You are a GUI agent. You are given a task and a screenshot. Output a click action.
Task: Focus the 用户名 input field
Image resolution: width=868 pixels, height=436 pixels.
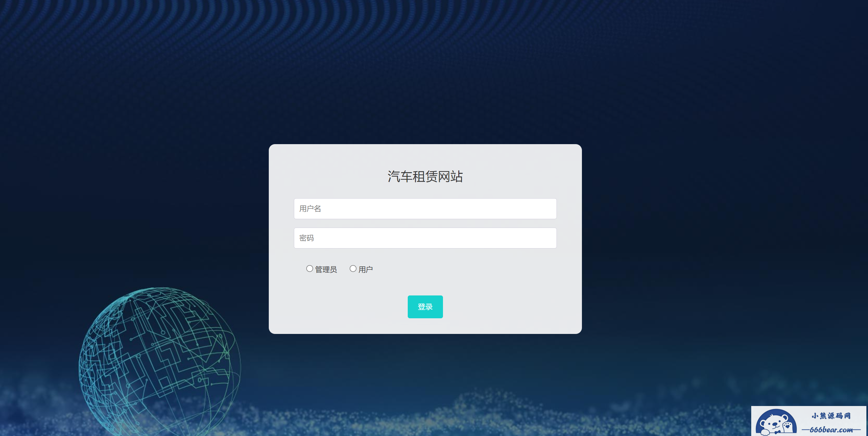click(x=425, y=209)
